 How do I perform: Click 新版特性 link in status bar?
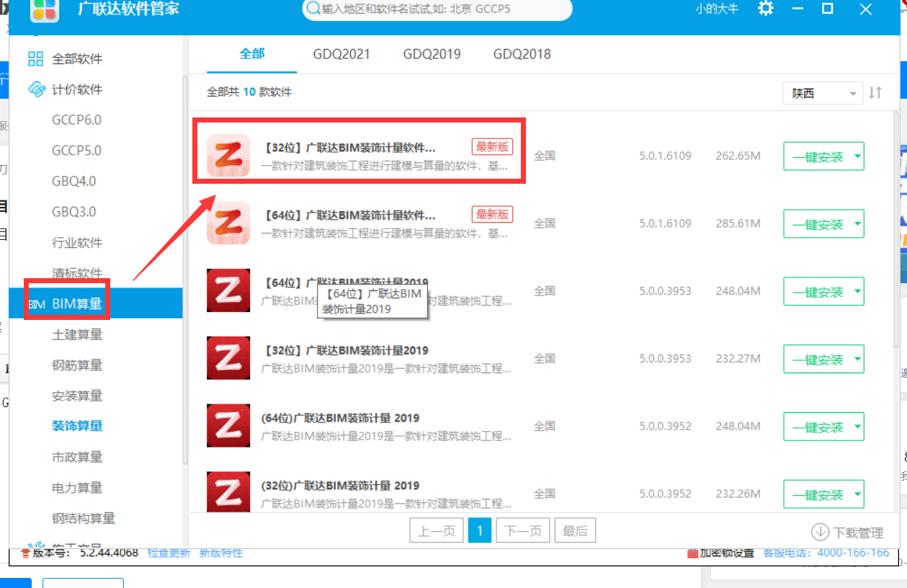(221, 553)
